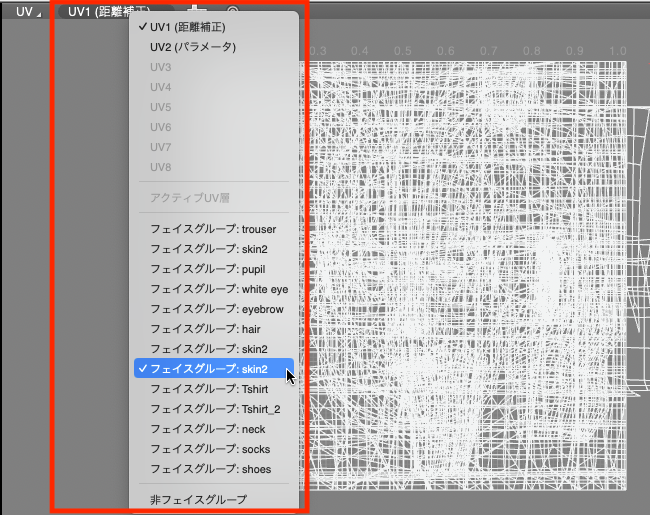Viewport: 650px width, 515px height.
Task: Pick フェイスグループ: neck
Action: coord(207,429)
